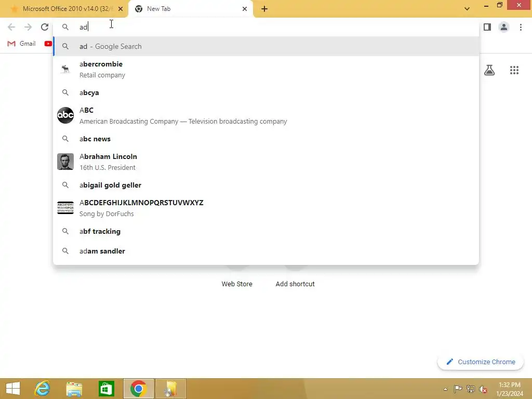This screenshot has height=399, width=532.
Task: Click the abc network logo icon
Action: (x=65, y=115)
